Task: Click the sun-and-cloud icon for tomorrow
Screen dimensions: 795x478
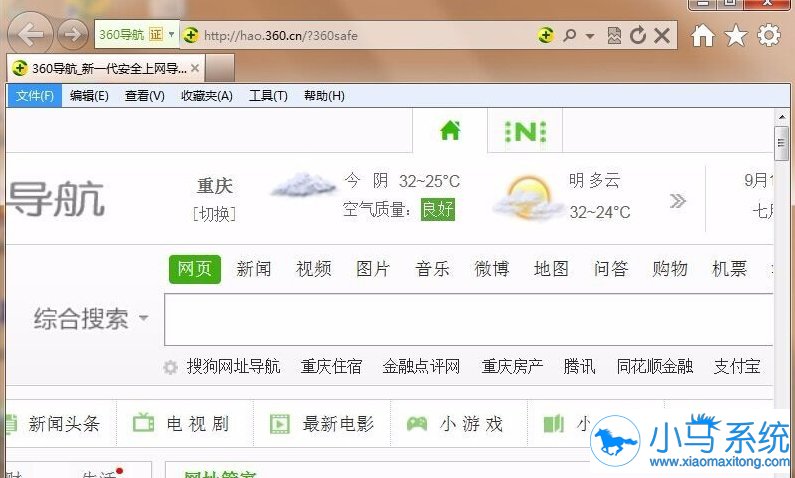Action: click(x=527, y=198)
